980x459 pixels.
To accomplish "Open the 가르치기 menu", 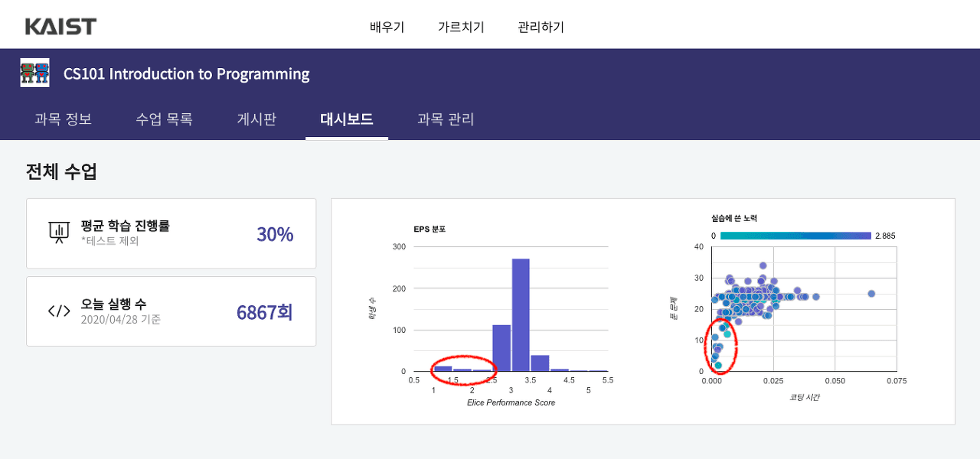I will click(462, 25).
